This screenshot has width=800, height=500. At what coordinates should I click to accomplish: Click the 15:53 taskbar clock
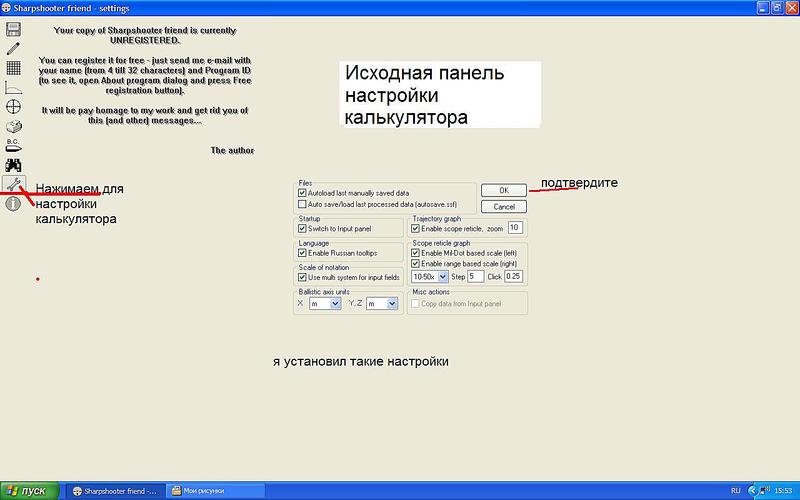point(784,491)
